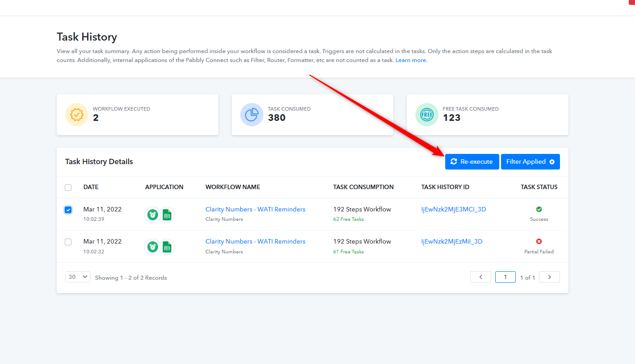Open task history ID IjEwNzk2MjEzMiI_3D
Screen dimensions: 635x364
pyautogui.click(x=452, y=241)
